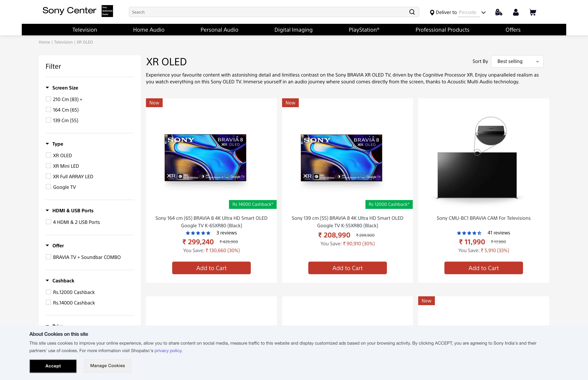Open the Television menu
Screen dimensions: 588x380
(84, 29)
